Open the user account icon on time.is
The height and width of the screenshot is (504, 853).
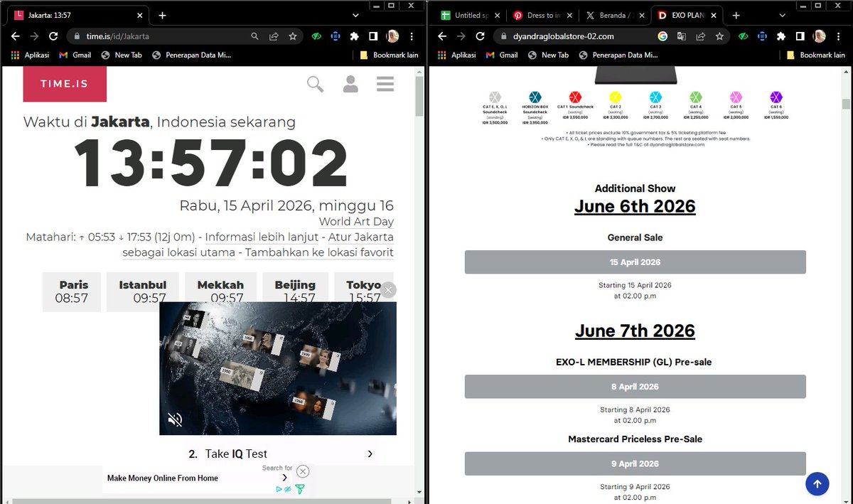[350, 84]
